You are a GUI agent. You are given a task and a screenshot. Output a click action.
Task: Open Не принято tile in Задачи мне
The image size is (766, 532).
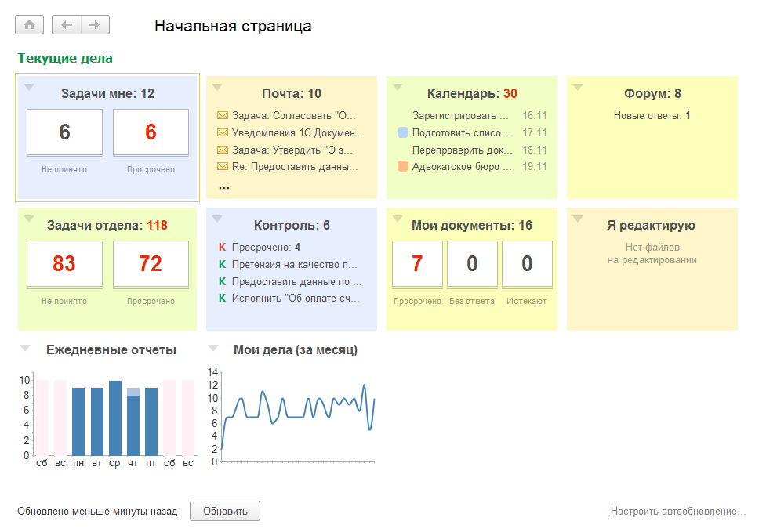point(64,132)
